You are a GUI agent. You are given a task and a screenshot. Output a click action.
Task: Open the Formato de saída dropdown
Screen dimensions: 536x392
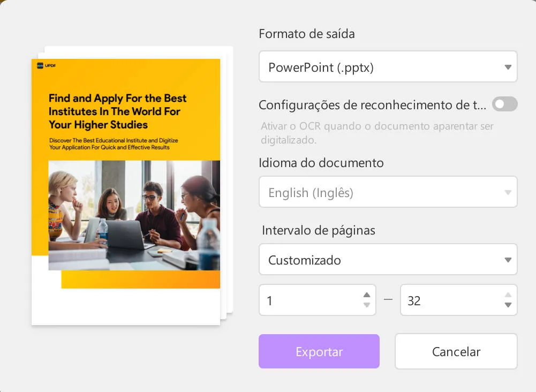388,66
